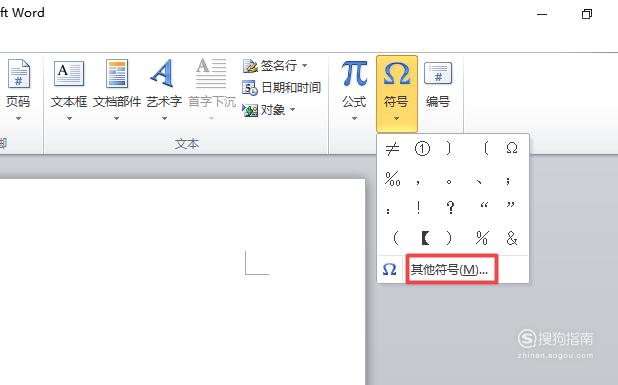Click the 页码 page number icon

click(x=18, y=74)
